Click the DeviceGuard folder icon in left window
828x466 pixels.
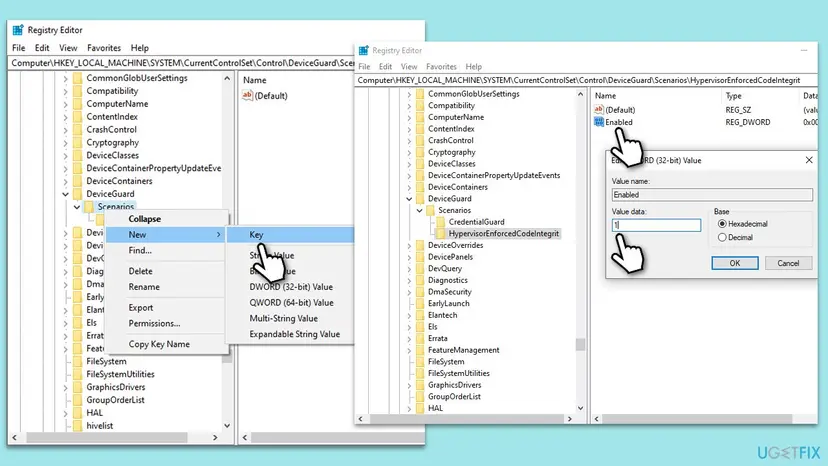click(78, 194)
